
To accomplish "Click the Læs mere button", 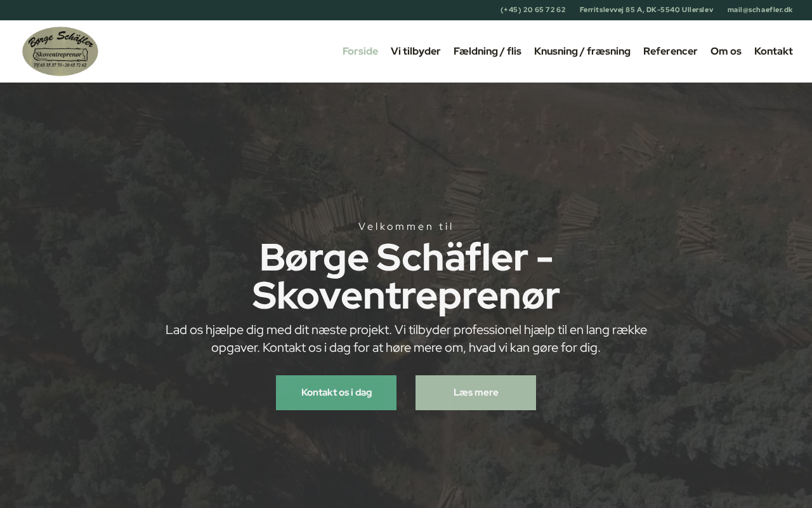I will (x=476, y=392).
